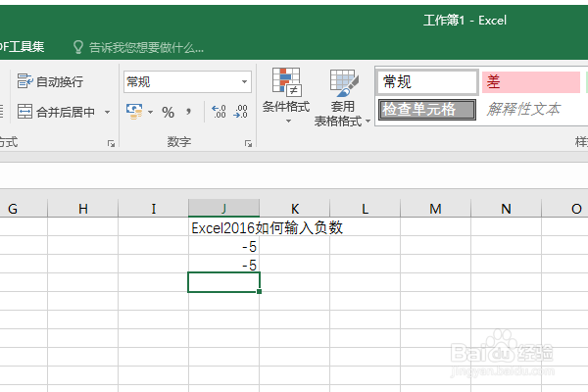Image resolution: width=588 pixels, height=392 pixels.
Task: Select column O header
Action: pos(564,208)
